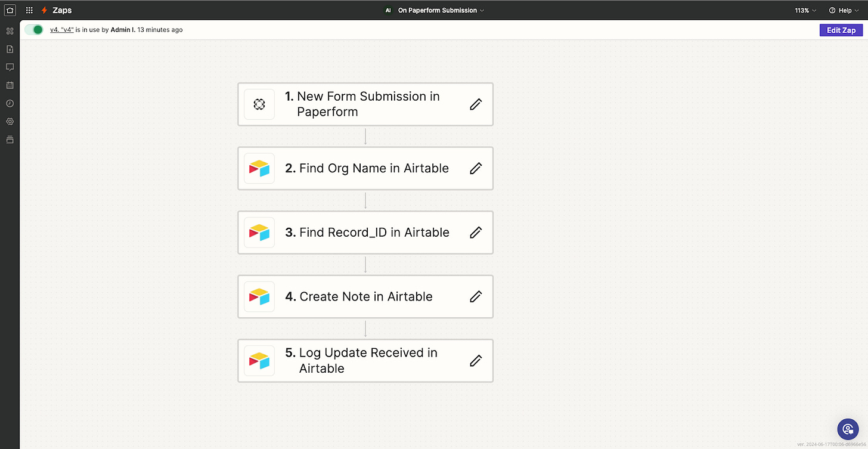Click the orange Zaps lightning bolt logo
The width and height of the screenshot is (868, 449).
pyautogui.click(x=44, y=10)
